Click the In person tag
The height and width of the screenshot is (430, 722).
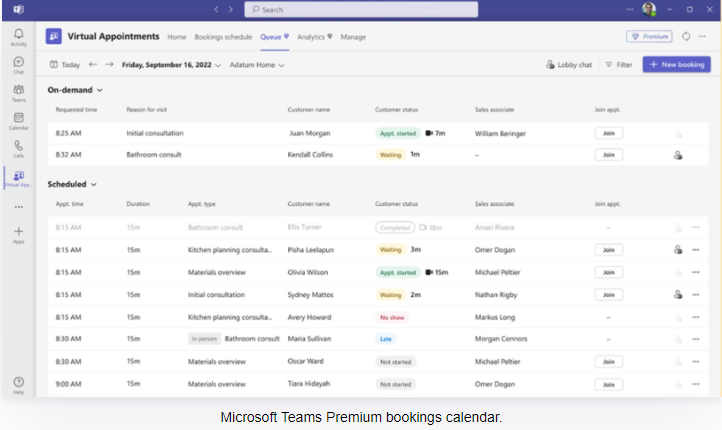coord(204,339)
